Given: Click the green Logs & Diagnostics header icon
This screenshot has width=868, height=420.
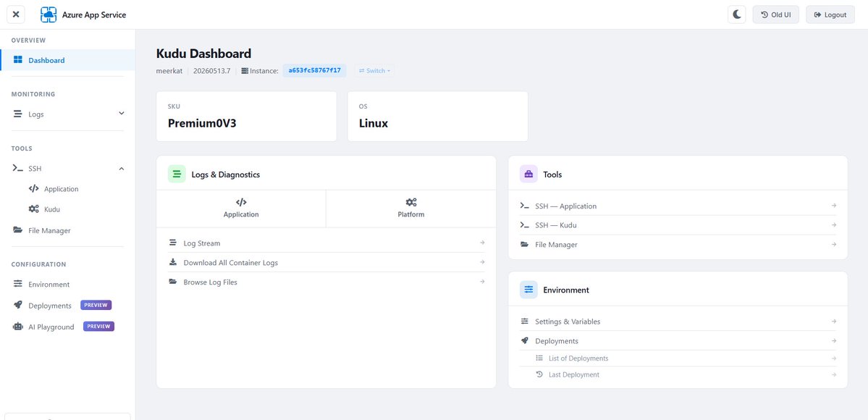Looking at the screenshot, I should (x=177, y=174).
